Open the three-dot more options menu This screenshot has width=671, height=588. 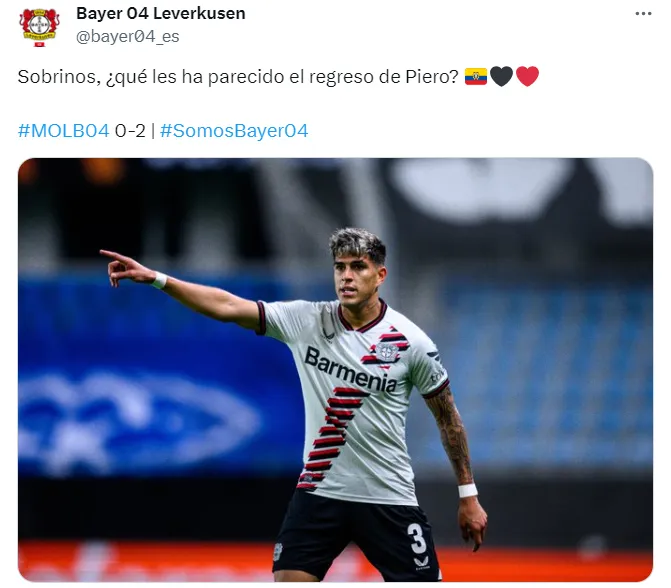643,14
